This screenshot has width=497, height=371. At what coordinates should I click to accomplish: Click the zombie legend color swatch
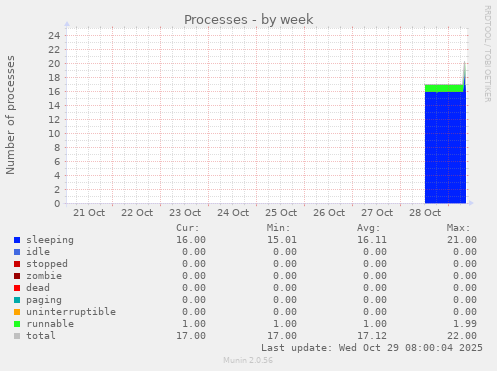point(17,276)
